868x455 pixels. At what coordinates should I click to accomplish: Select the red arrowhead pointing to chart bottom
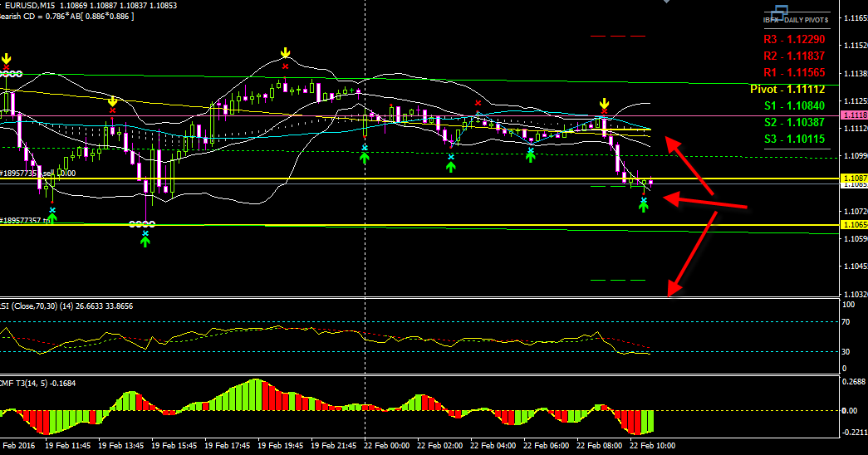[x=674, y=287]
